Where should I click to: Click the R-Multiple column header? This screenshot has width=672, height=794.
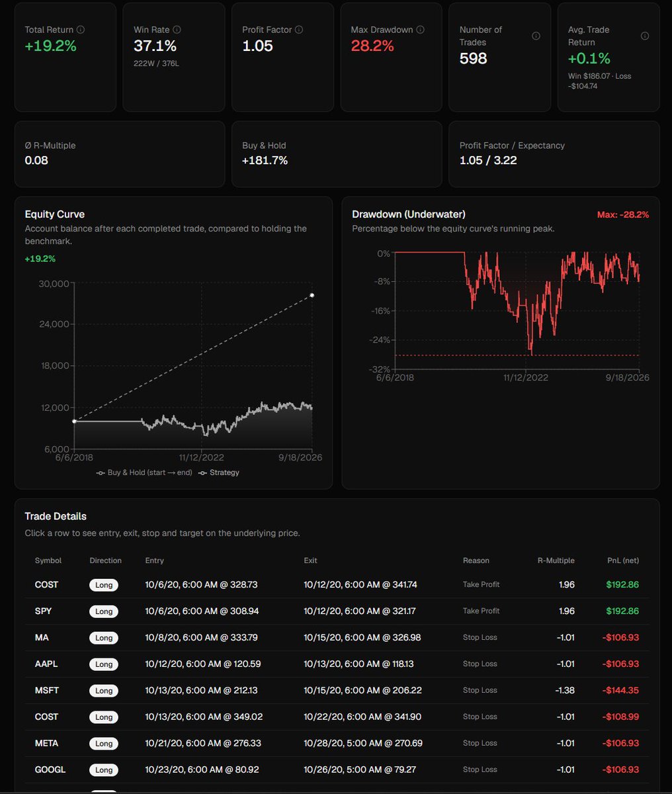[x=556, y=560]
